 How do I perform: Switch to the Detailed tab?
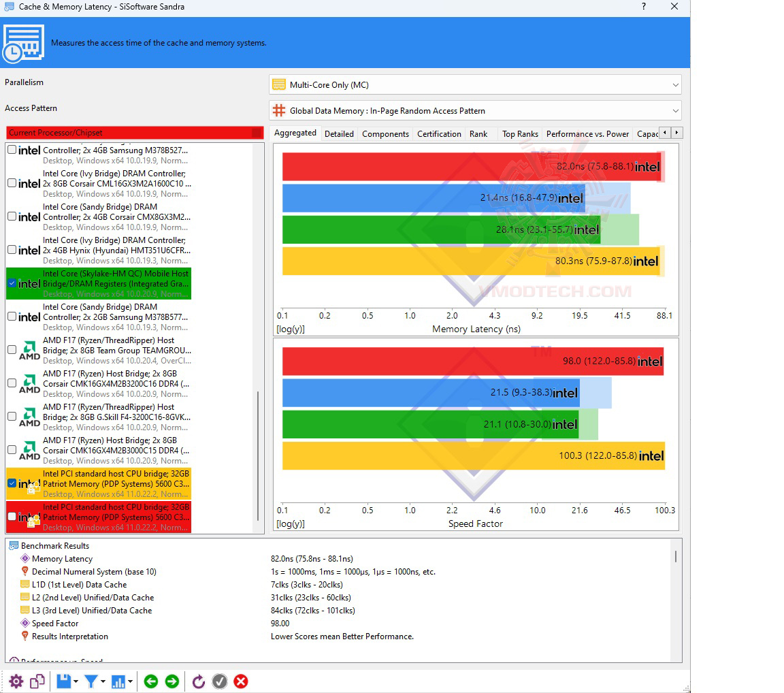[x=339, y=134]
